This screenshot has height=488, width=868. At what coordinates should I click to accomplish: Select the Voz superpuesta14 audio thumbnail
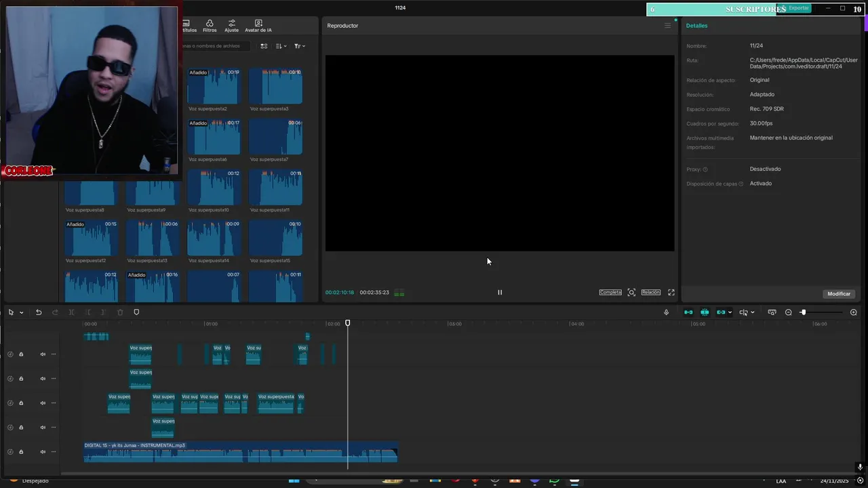coord(214,238)
